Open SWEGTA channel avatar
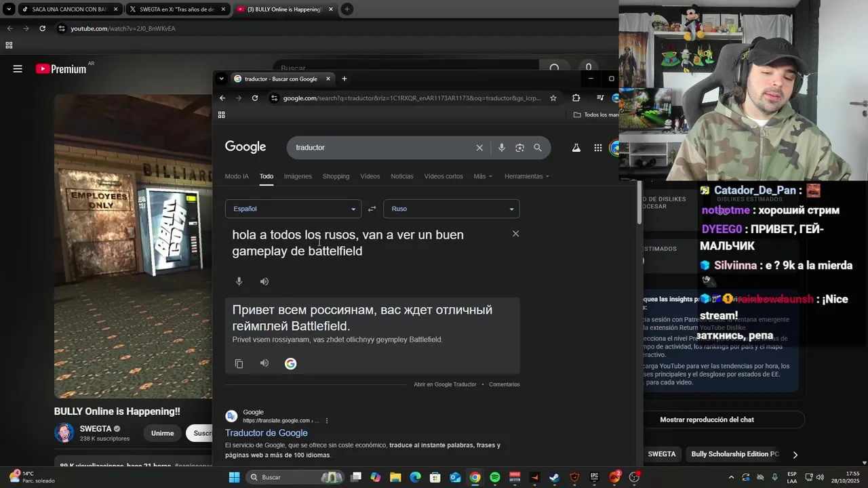The height and width of the screenshot is (488, 868). coord(64,432)
